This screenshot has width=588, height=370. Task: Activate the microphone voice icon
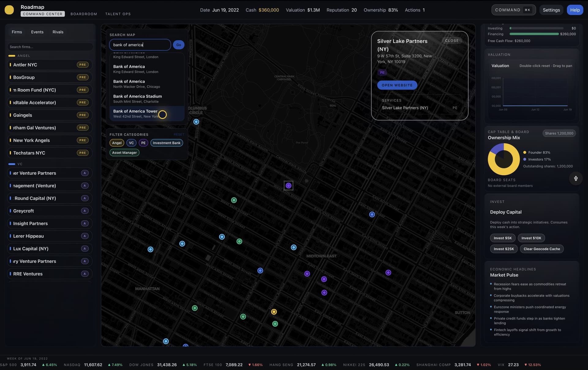click(x=576, y=178)
